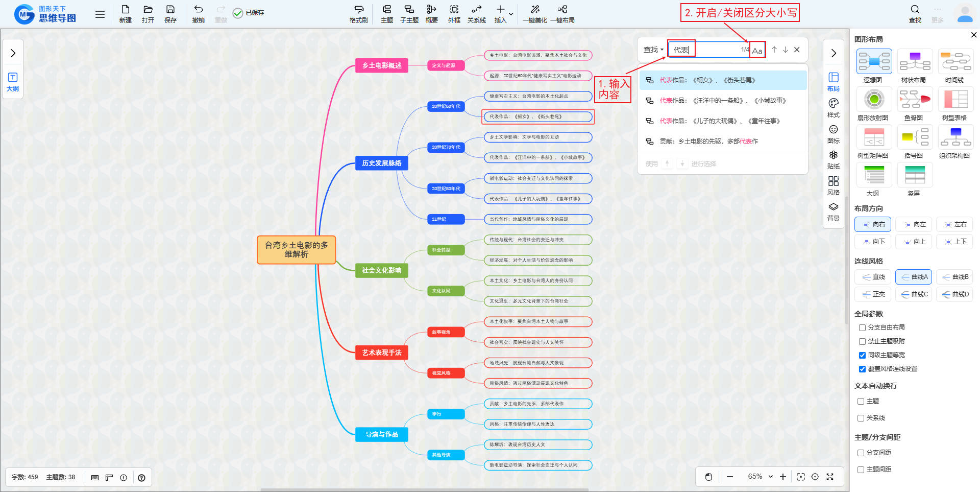The width and height of the screenshot is (980, 492).
Task: Click the format painter (格式刷) icon
Action: pyautogui.click(x=358, y=14)
